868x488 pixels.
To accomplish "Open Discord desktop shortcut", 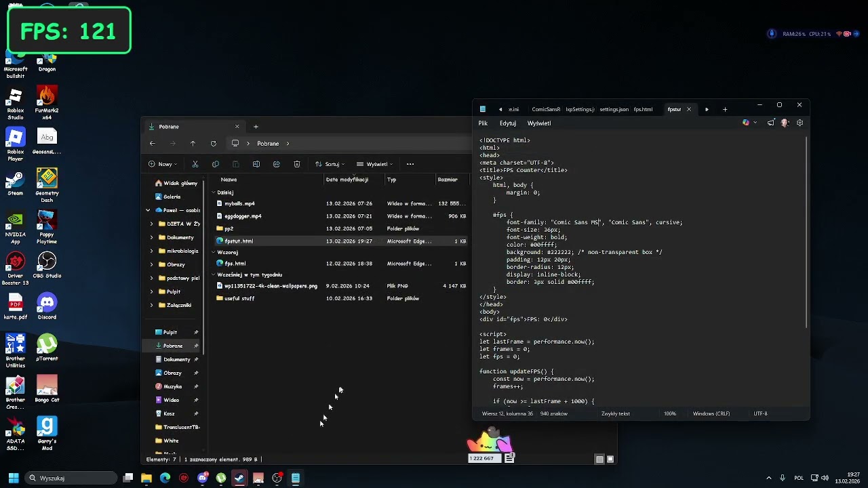I will [47, 307].
